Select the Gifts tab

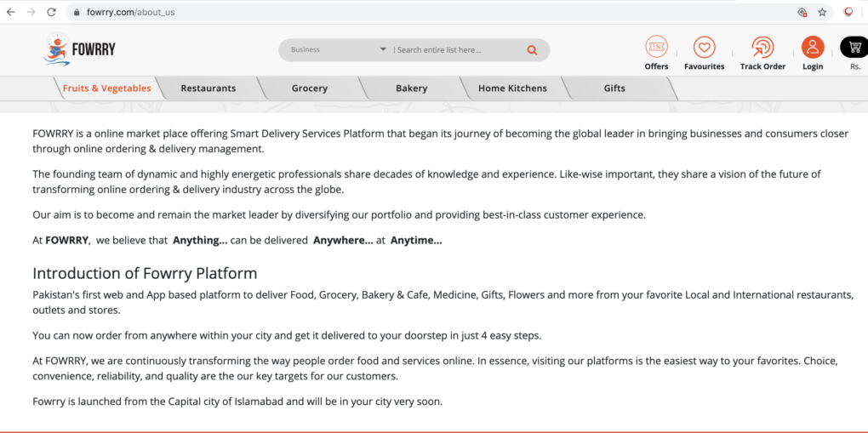[x=614, y=88]
